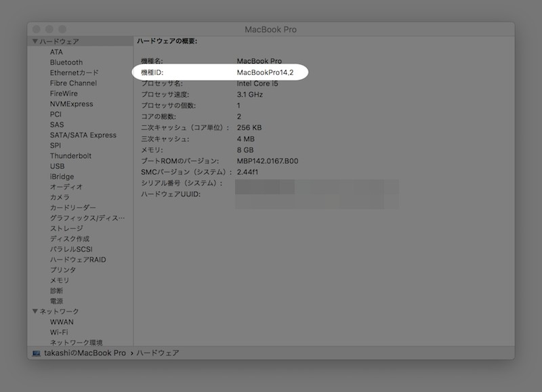The width and height of the screenshot is (542, 392).
Task: Select iBridge in the sidebar
Action: click(62, 177)
